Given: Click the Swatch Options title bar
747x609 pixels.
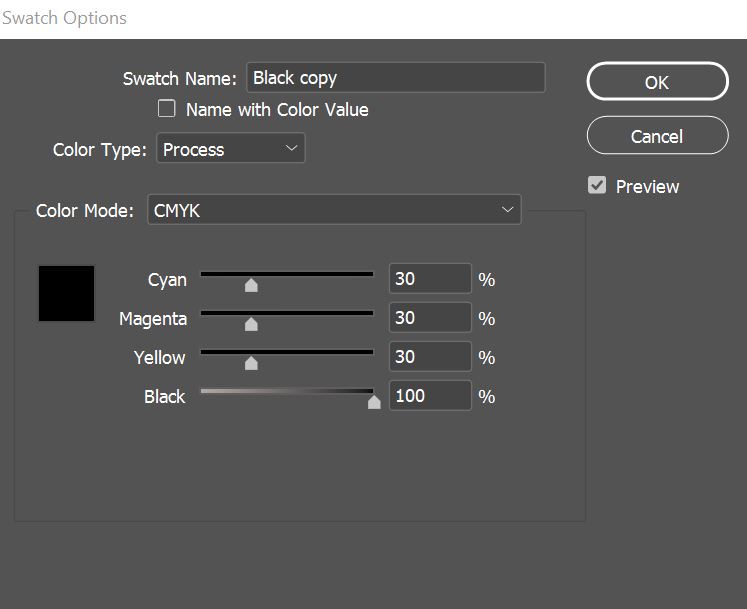Looking at the screenshot, I should click(x=373, y=19).
